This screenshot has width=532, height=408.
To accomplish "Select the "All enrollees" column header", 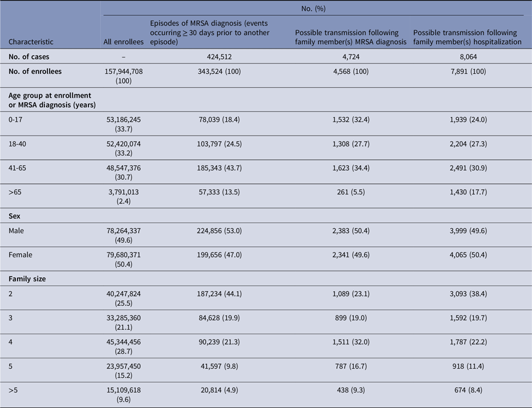I will [x=123, y=42].
